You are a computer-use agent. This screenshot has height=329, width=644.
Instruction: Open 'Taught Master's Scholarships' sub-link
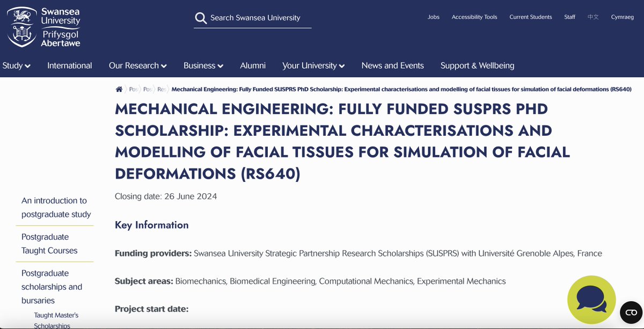[56, 320]
